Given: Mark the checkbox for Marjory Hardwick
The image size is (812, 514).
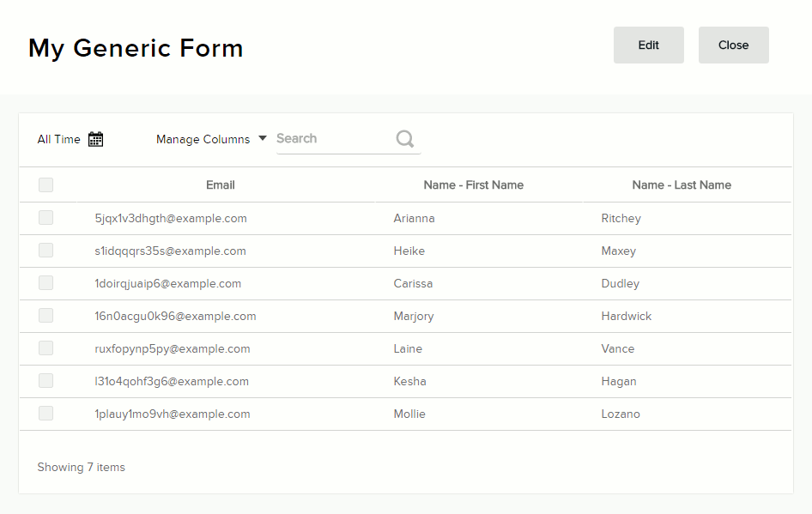Looking at the screenshot, I should pos(45,316).
